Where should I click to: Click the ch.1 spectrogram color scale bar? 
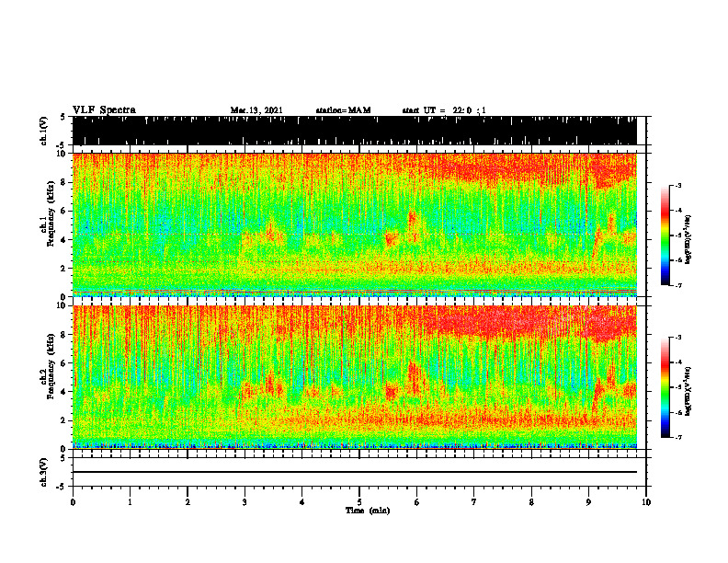pyautogui.click(x=665, y=236)
